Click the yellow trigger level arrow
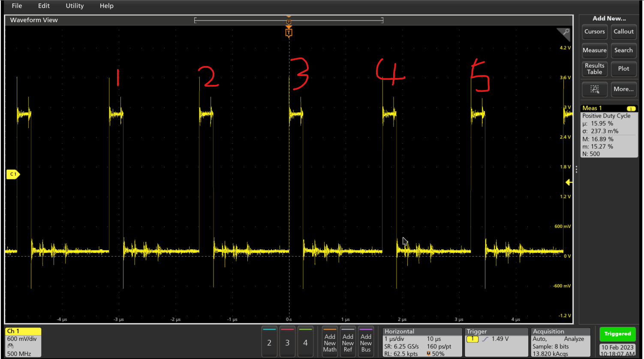Screen dimensions: 644x359 tap(569, 182)
